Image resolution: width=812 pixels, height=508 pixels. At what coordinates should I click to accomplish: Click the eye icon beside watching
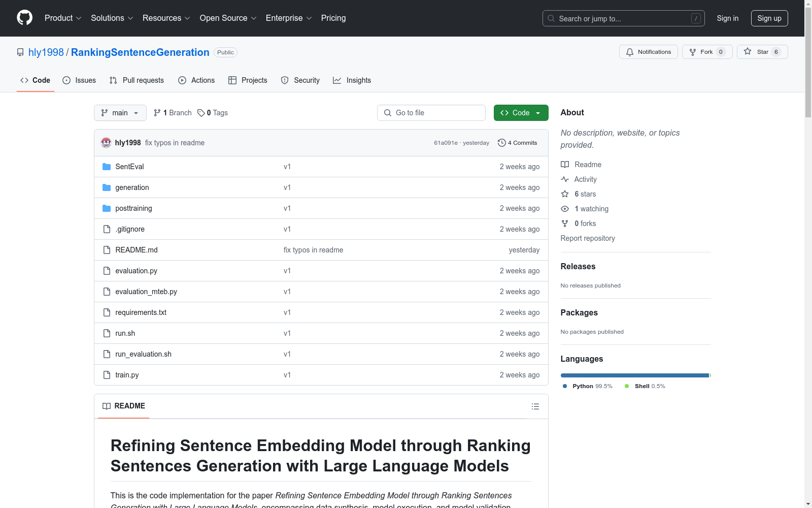click(x=565, y=209)
